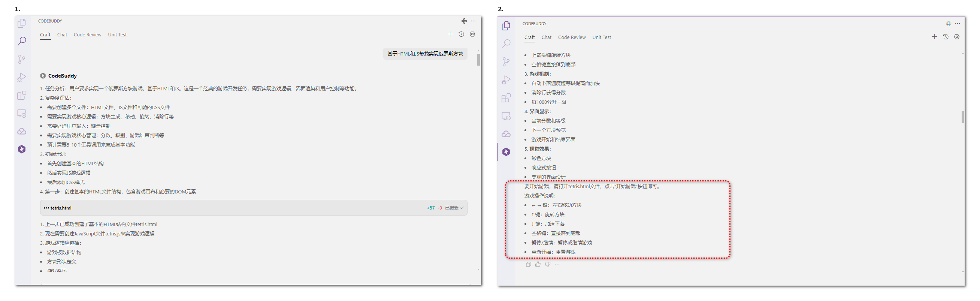Switch to the Chat tab in left screenshot
The width and height of the screenshot is (980, 301).
click(x=62, y=34)
